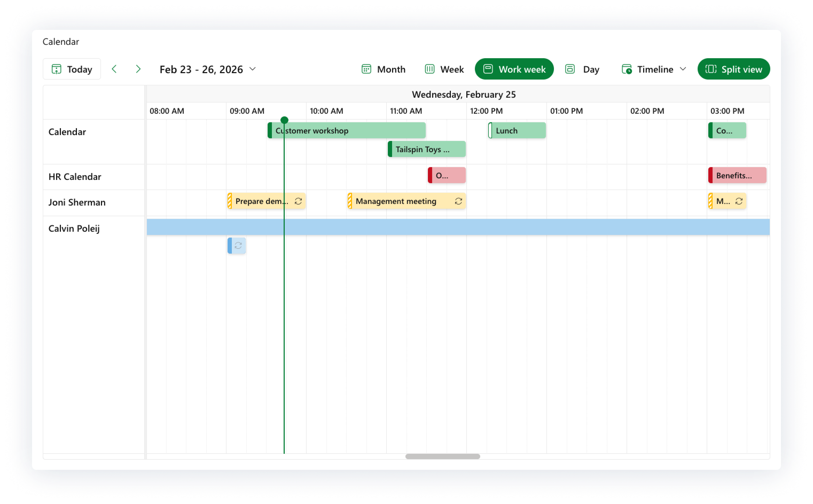Screen dimensions: 813x504
Task: Open the Lunch event
Action: point(517,130)
